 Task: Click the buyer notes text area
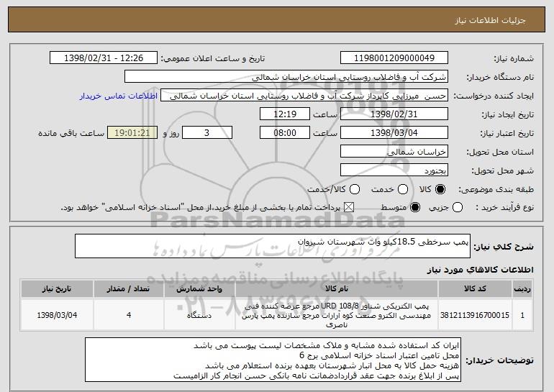pyautogui.click(x=273, y=360)
